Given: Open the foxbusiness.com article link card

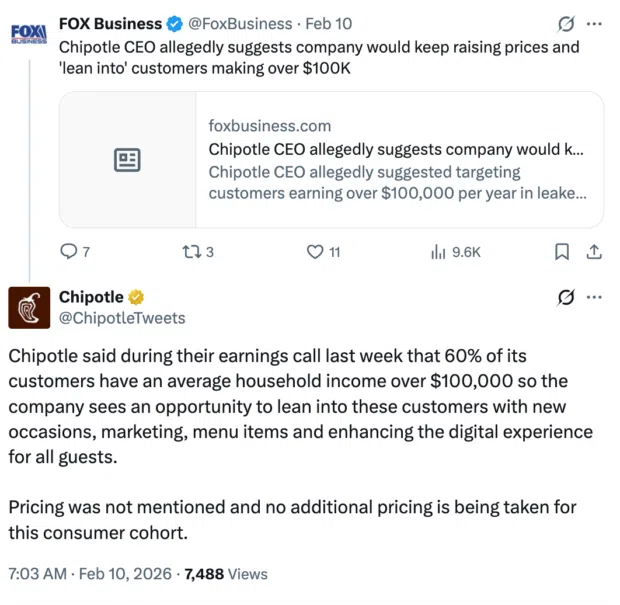Looking at the screenshot, I should [396, 160].
